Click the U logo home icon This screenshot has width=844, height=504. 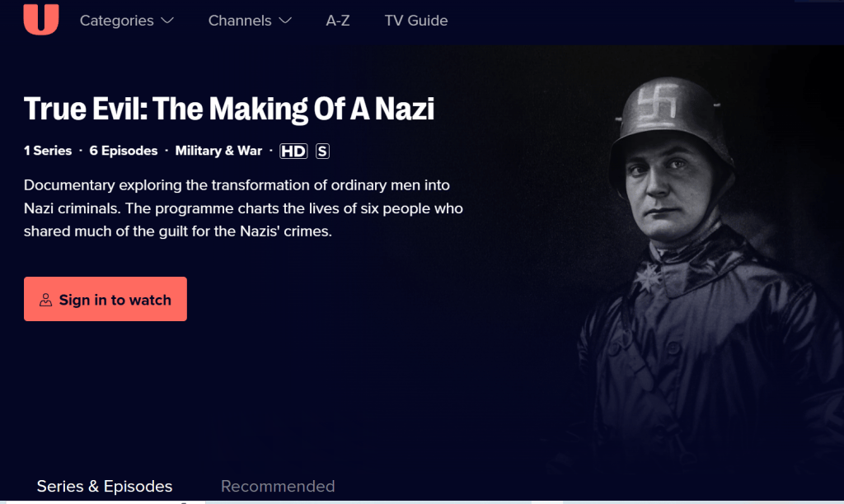pyautogui.click(x=41, y=20)
